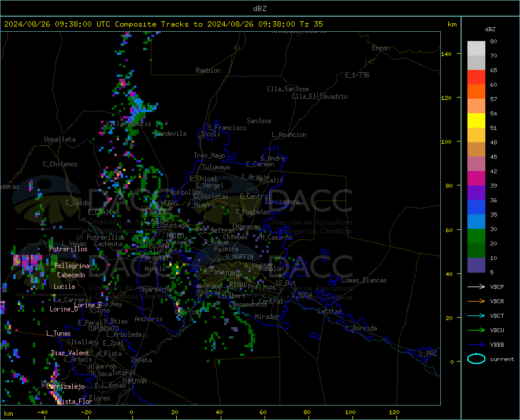Select the 5 dBZ dark violet swatch
Image resolution: width=520 pixels, height=420 pixels.
tap(476, 265)
